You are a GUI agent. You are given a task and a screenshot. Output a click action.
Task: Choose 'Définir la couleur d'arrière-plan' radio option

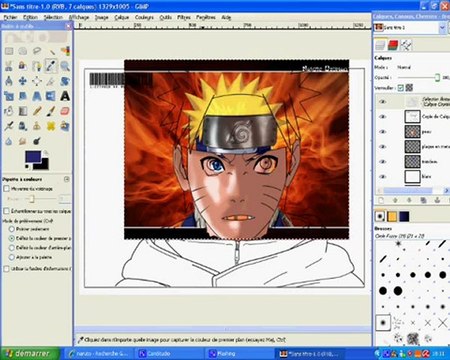pos(12,248)
